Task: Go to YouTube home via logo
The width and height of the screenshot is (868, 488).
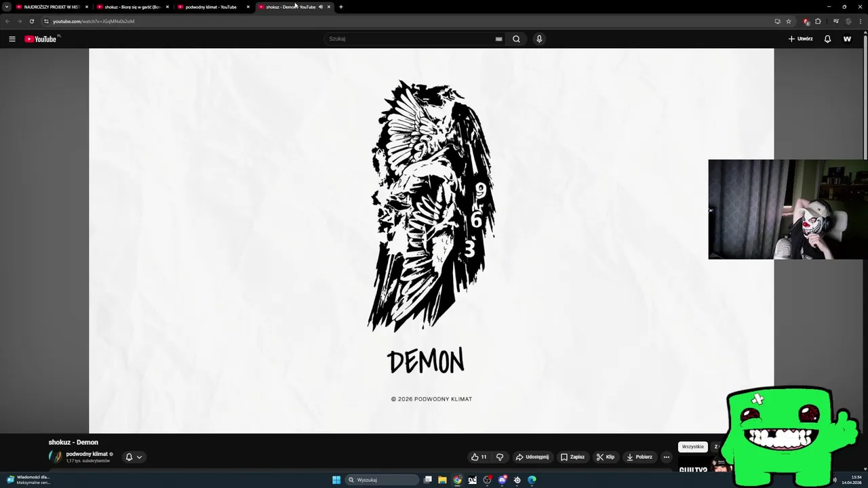Action: coord(41,39)
